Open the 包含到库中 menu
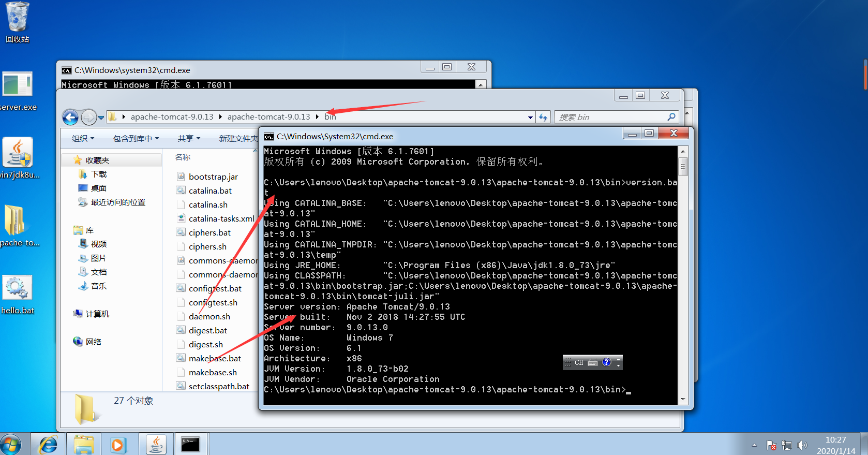 [x=136, y=138]
